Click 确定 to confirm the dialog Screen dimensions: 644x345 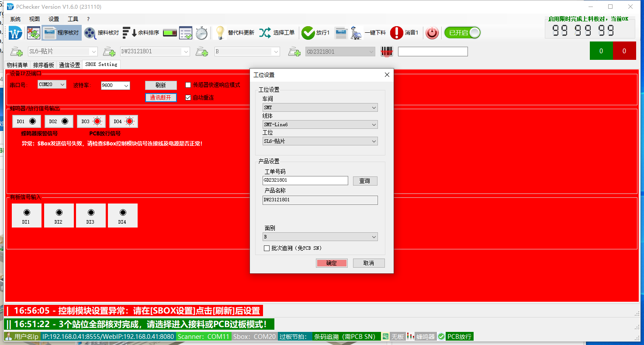click(332, 263)
